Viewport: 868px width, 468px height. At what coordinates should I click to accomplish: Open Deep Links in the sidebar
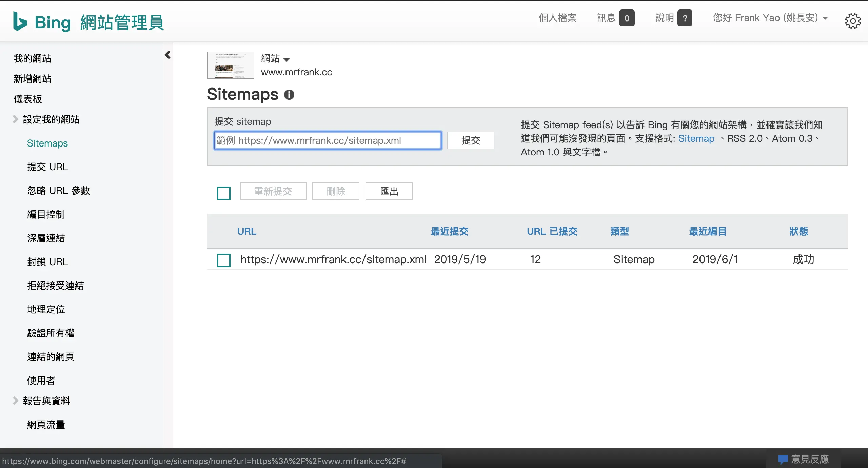(x=46, y=238)
